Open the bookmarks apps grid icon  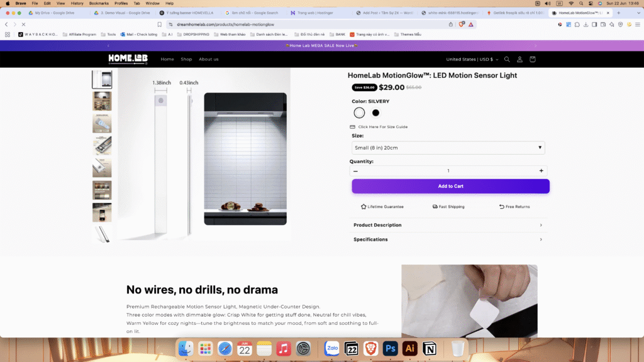pos(8,35)
